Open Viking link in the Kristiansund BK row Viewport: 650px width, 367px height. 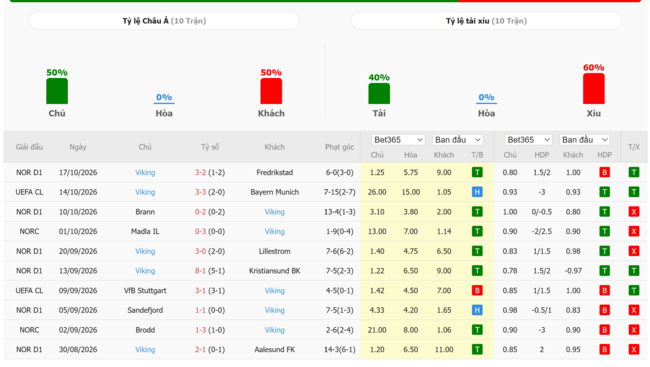pyautogui.click(x=145, y=271)
